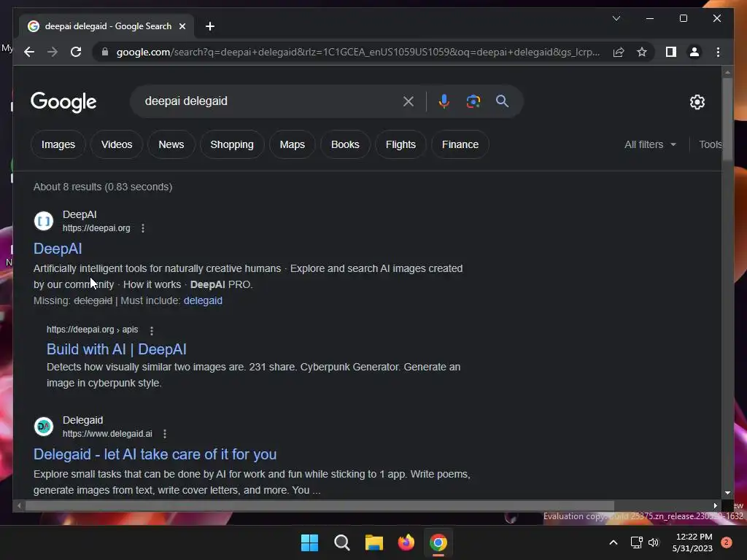Open Build with AI | DeepAI link

116,349
